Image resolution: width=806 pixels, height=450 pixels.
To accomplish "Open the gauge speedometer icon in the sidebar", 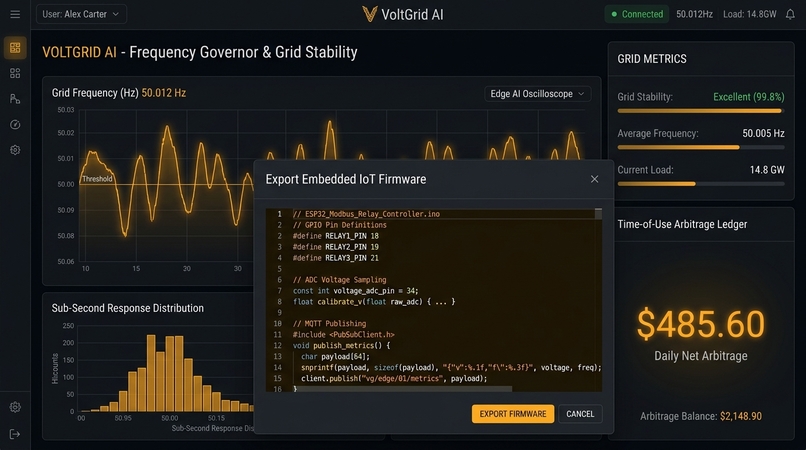I will point(15,124).
